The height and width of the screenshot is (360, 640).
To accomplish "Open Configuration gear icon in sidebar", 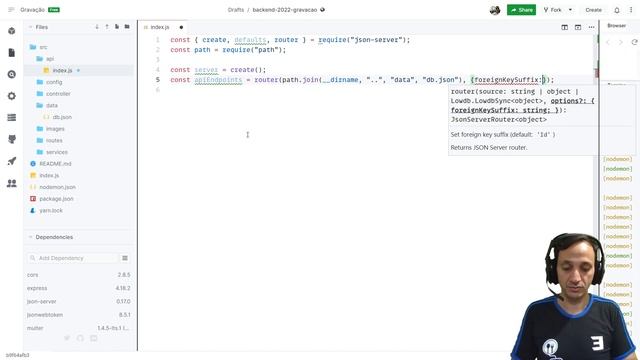I will [12, 96].
